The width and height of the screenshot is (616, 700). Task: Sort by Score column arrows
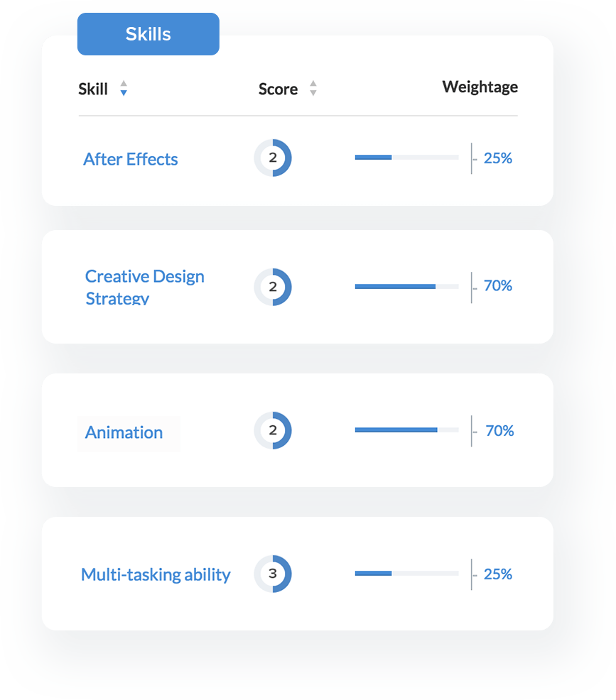[x=313, y=89]
